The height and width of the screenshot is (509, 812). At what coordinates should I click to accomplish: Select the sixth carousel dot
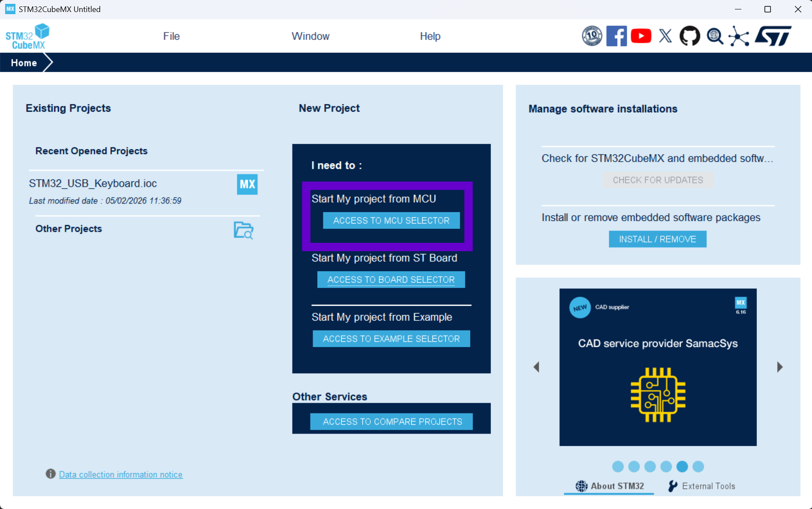(x=698, y=466)
